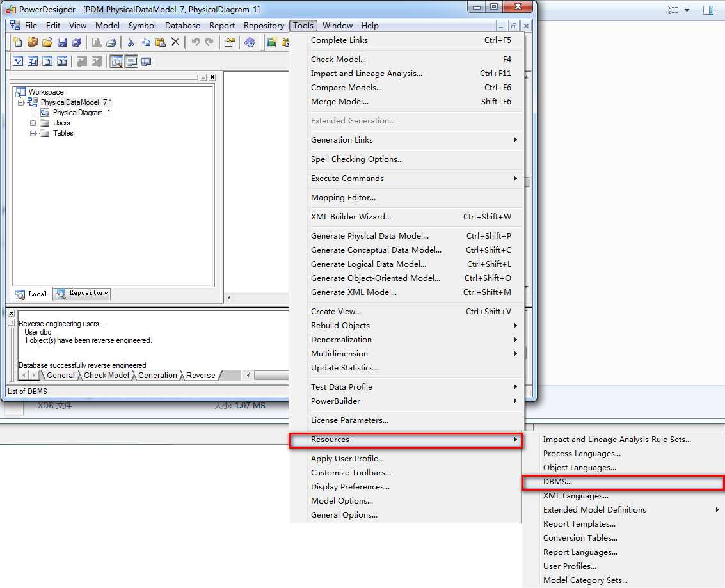Click the Open folder toolbar icon

pos(47,42)
